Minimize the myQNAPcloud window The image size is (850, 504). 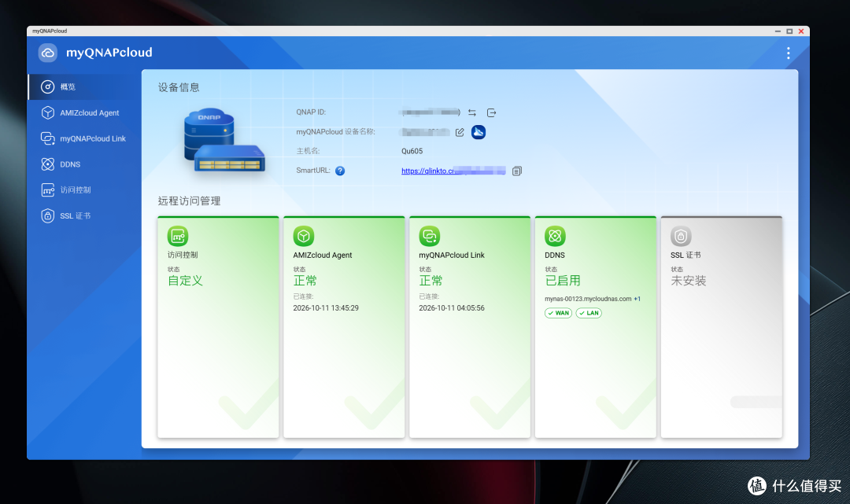pyautogui.click(x=778, y=31)
